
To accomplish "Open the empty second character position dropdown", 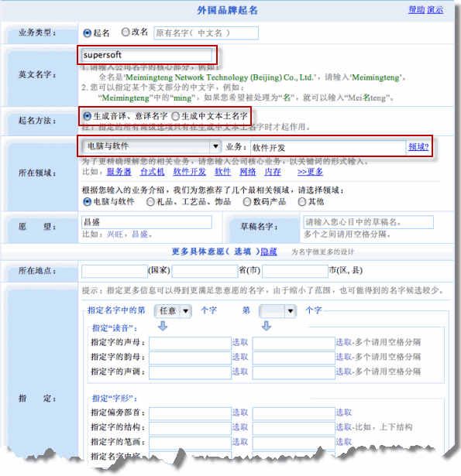I will pyautogui.click(x=277, y=311).
